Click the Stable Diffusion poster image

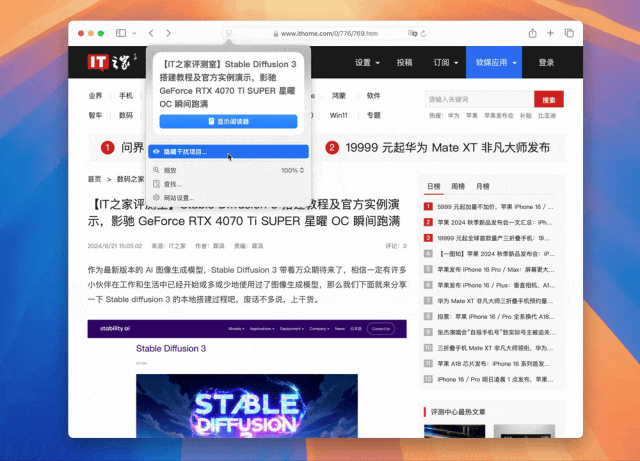pos(247,406)
